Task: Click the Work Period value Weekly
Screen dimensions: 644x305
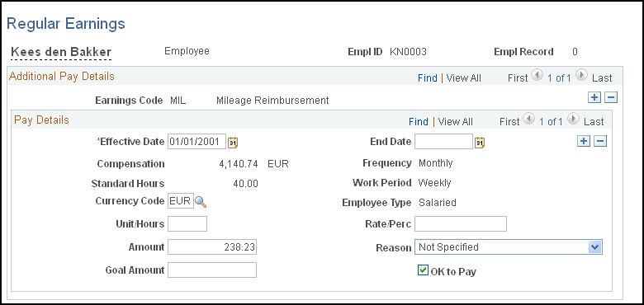Action: 434,183
